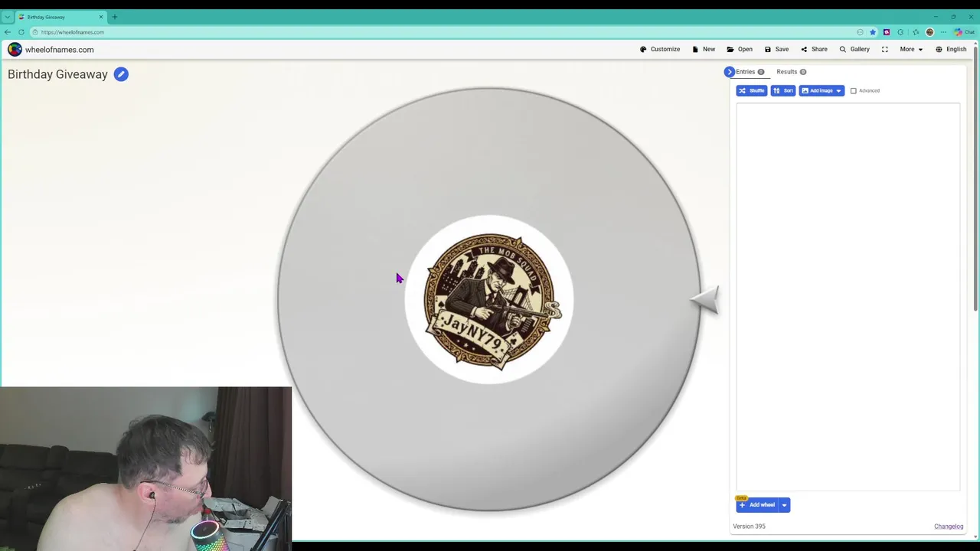
Task: Switch to the Results tab
Action: pos(791,71)
